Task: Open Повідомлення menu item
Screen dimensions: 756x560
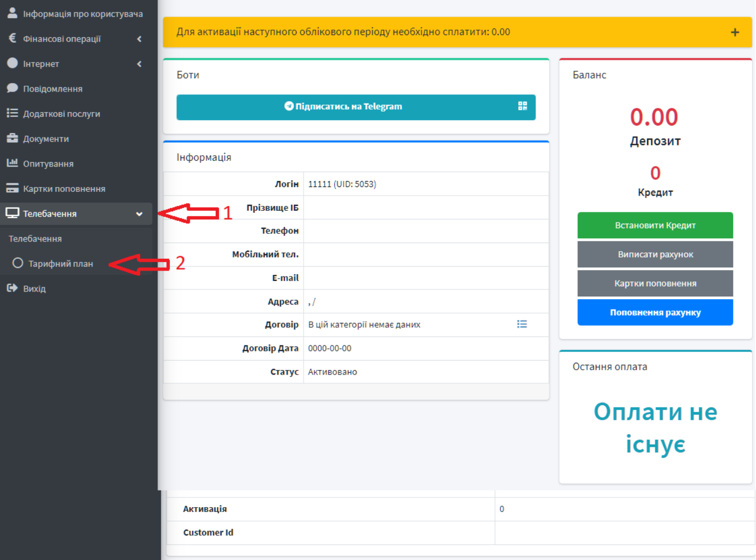Action: tap(52, 89)
